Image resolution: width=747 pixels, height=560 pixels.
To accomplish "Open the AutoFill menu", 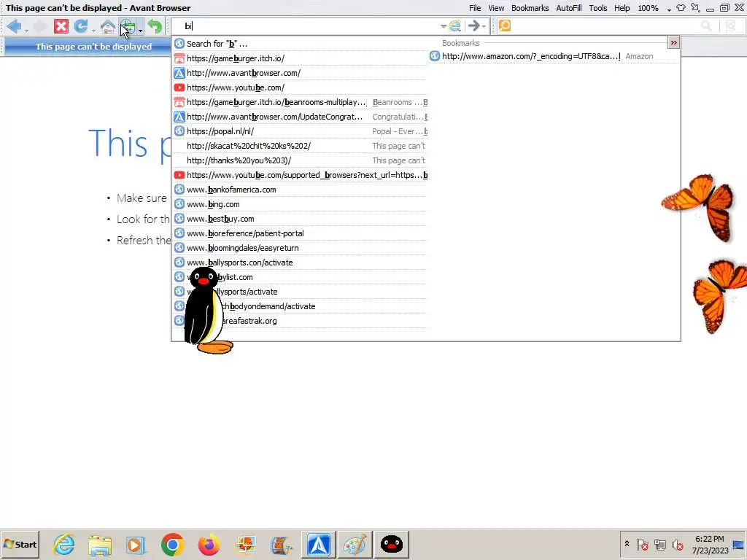I will pos(569,8).
